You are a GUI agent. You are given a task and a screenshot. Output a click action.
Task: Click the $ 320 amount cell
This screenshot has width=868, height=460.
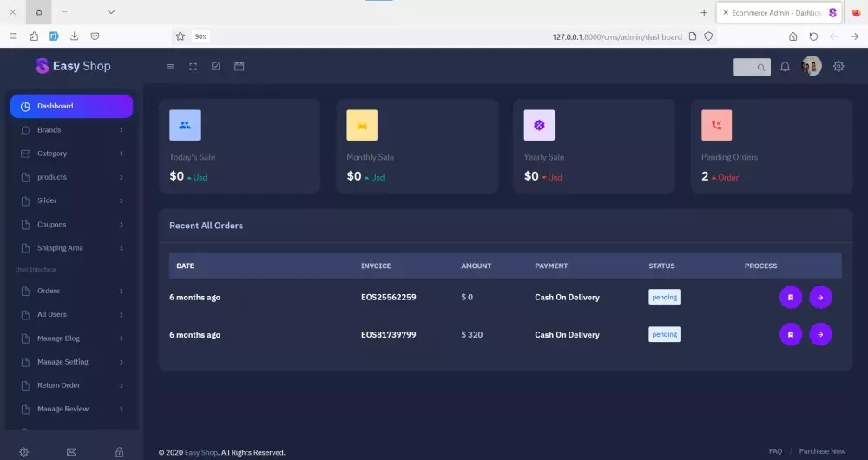[471, 335]
